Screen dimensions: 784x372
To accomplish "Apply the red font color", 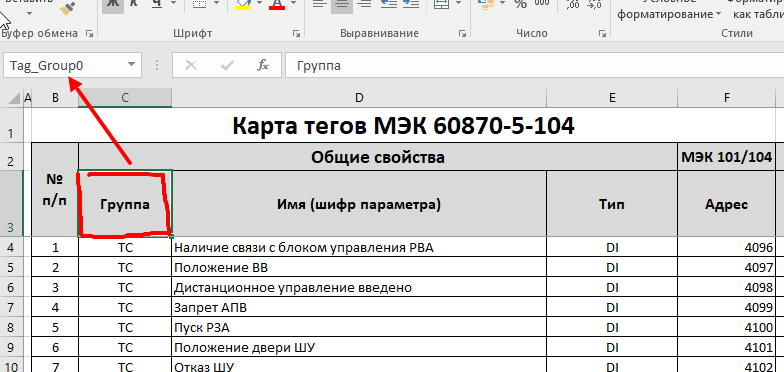I will 277,4.
